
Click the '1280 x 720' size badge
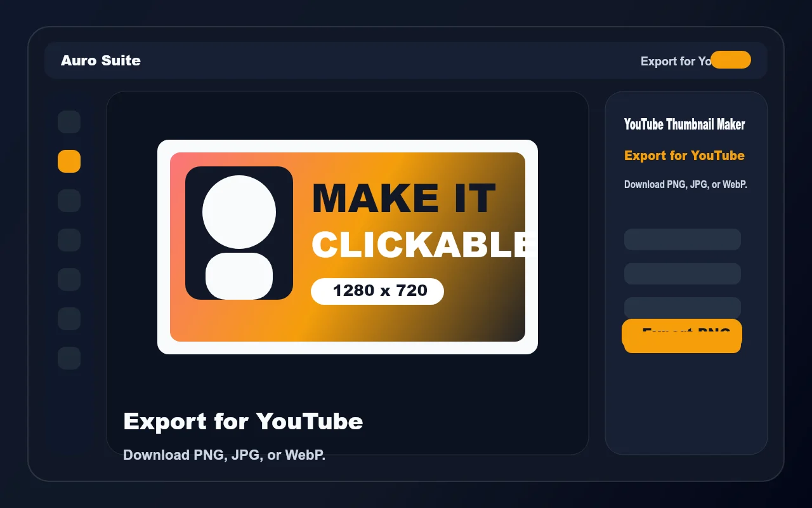pyautogui.click(x=377, y=291)
